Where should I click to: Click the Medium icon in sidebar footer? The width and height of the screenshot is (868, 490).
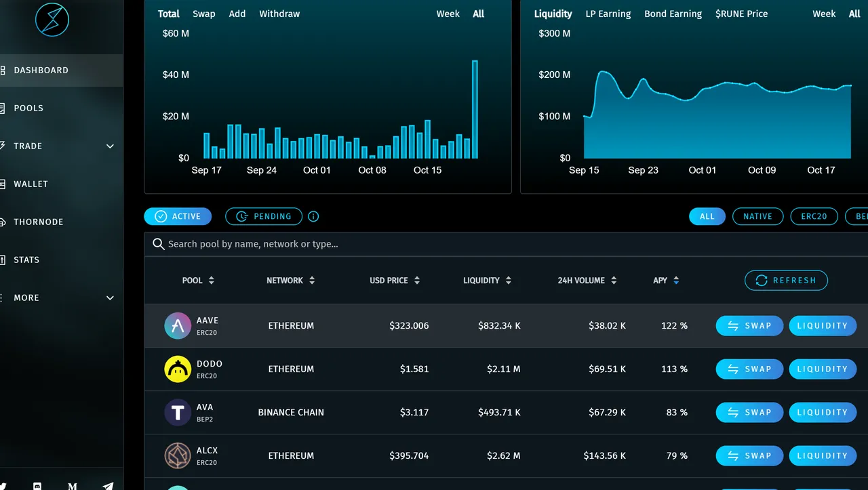coord(73,486)
